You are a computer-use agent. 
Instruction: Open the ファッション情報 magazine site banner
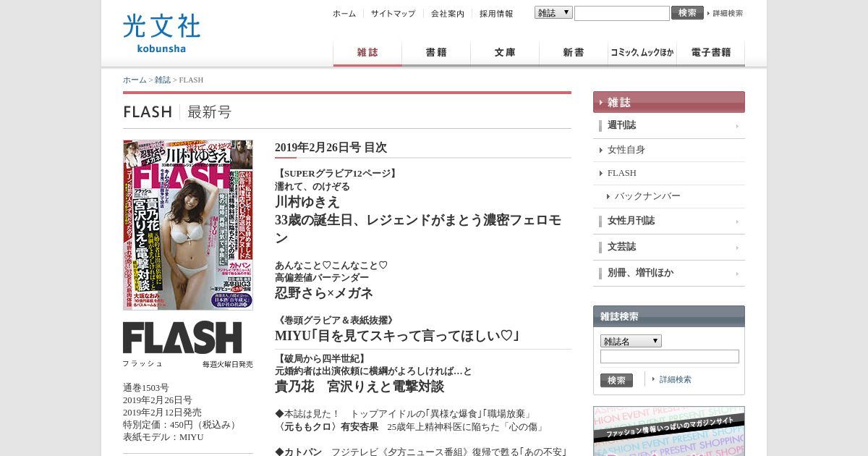669,431
